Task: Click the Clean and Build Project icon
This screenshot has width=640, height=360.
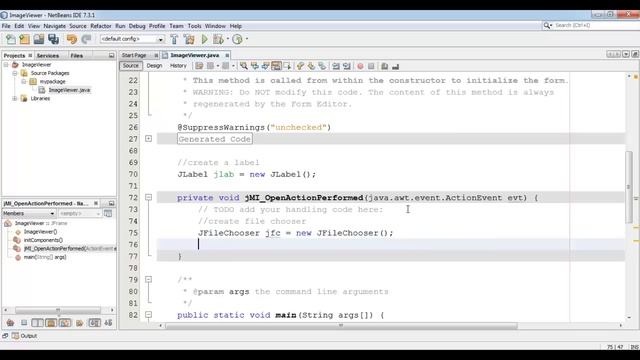Action: pyautogui.click(x=189, y=39)
